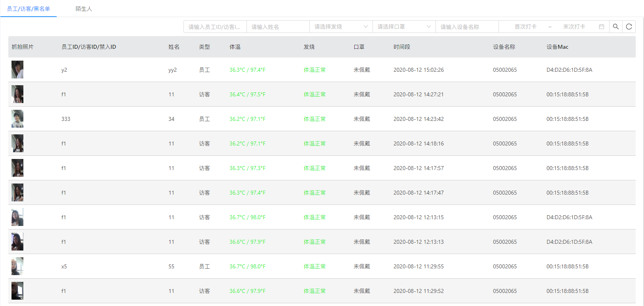Pick the 末次打卡 end date field
This screenshot has height=306, width=644.
574,27
